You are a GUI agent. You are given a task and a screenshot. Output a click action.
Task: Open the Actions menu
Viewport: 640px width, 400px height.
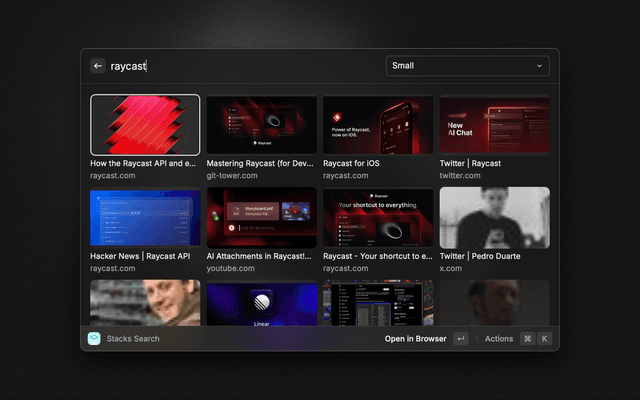[498, 339]
